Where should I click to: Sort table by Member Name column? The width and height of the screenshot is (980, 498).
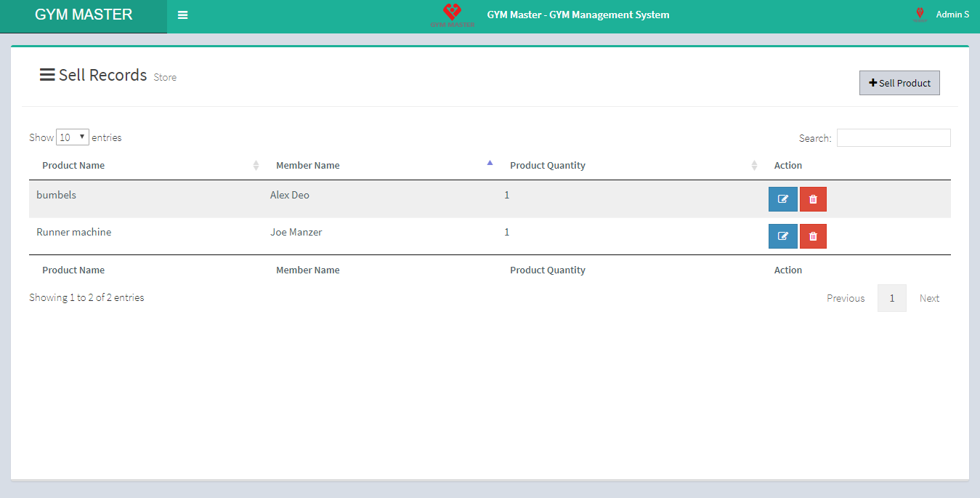click(378, 166)
